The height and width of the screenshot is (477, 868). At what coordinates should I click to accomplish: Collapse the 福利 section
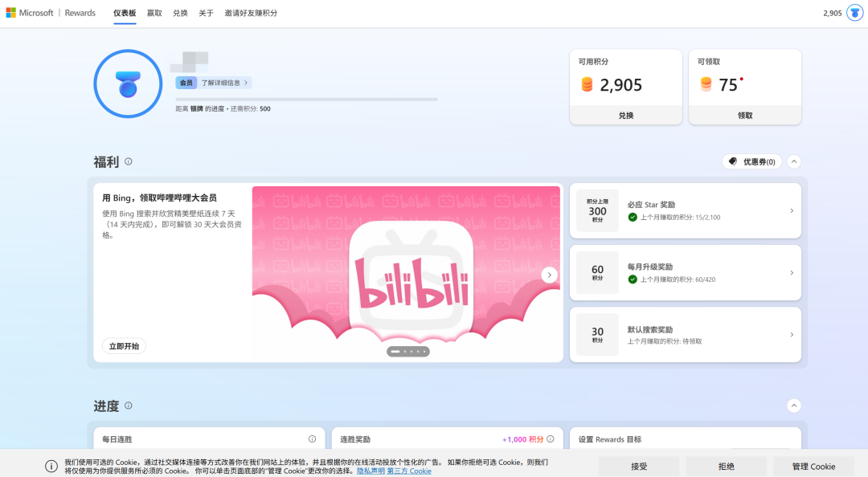pyautogui.click(x=794, y=161)
